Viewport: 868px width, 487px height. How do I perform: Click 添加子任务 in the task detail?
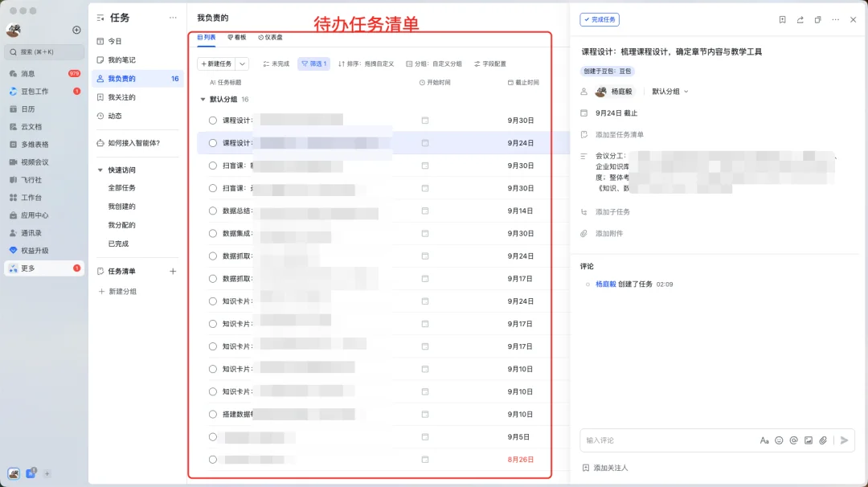(612, 212)
